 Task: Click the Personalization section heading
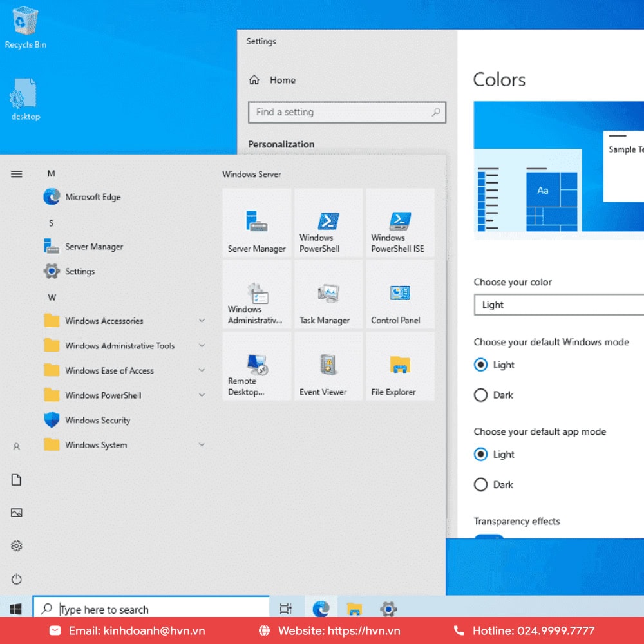click(281, 144)
